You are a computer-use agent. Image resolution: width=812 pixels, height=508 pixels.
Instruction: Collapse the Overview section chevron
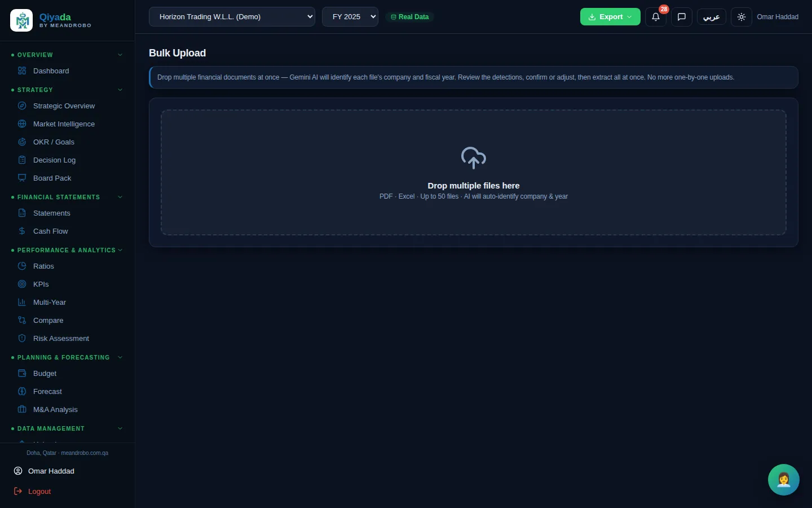pyautogui.click(x=120, y=55)
